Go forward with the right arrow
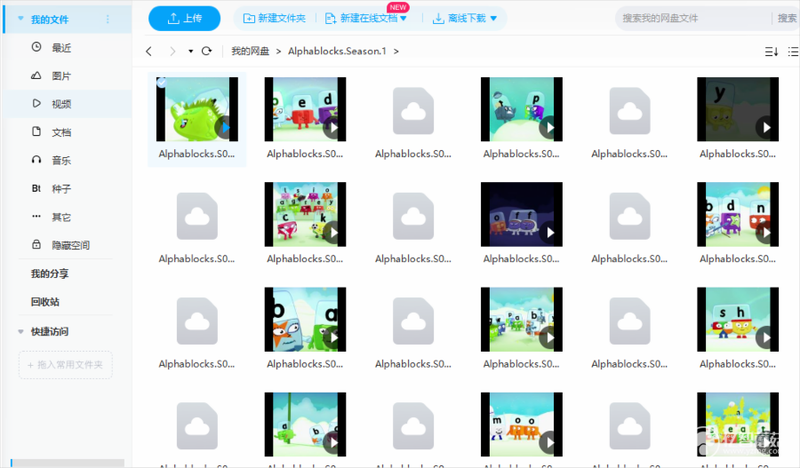Viewport: 800px width, 468px height. [x=172, y=51]
